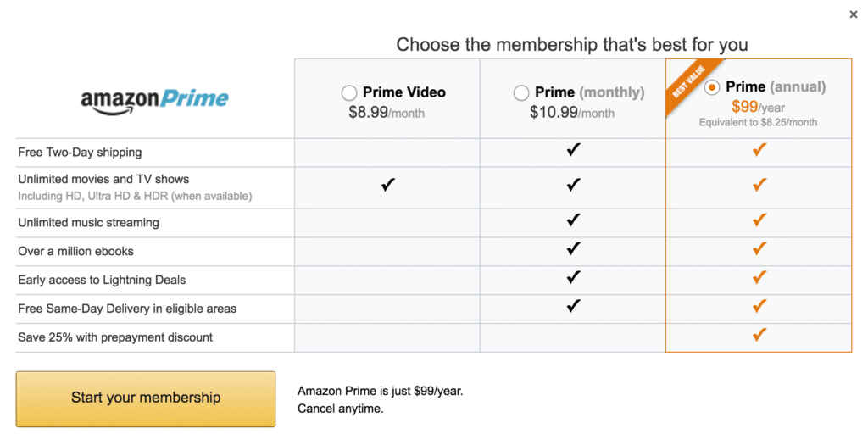Click monthly plan's Same-Day Delivery checkmark
The height and width of the screenshot is (445, 868).
pyautogui.click(x=573, y=307)
